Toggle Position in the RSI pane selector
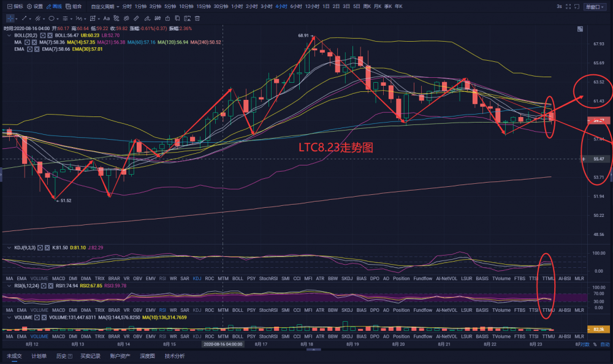This screenshot has height=364, width=613. 401,310
